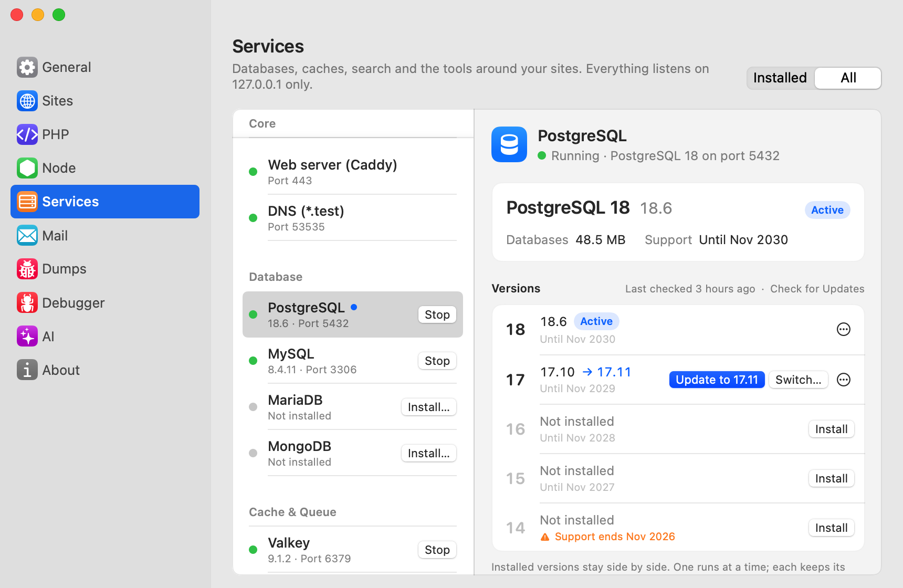Open more options for version 18.6
The image size is (903, 588).
[844, 329]
